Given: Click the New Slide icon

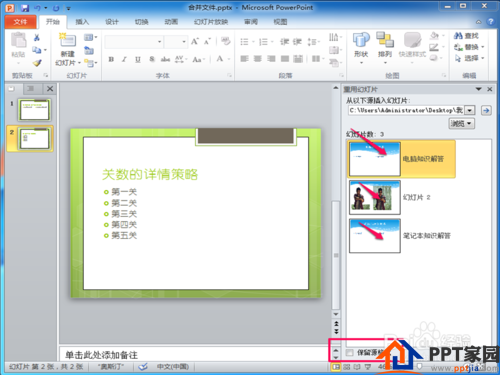Looking at the screenshot, I should [68, 40].
